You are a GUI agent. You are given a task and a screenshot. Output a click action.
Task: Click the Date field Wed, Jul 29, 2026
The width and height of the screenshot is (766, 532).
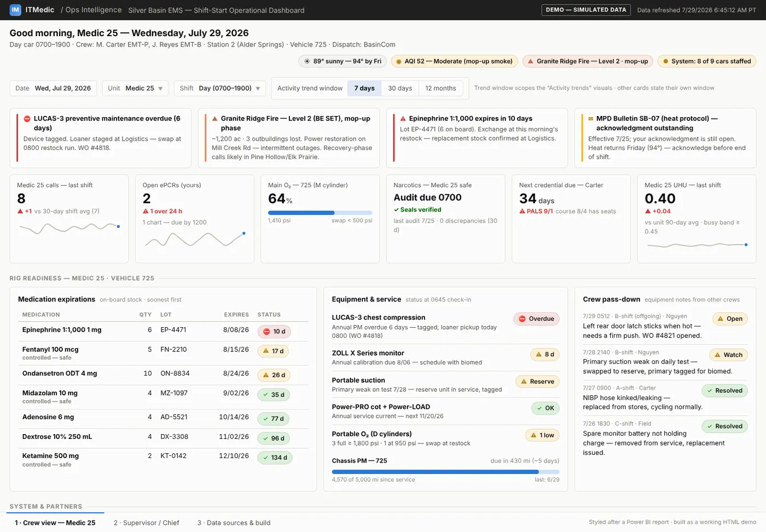click(53, 88)
